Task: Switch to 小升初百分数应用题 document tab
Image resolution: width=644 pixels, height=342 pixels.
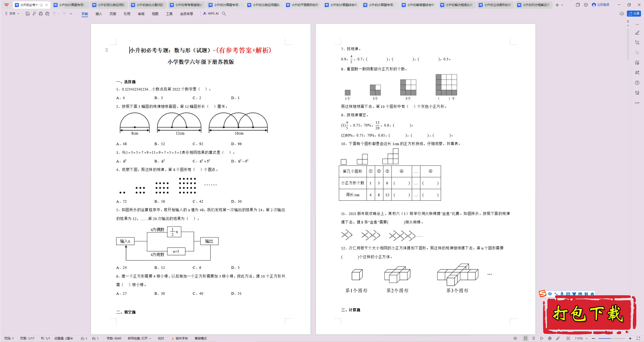Action: [x=109, y=5]
